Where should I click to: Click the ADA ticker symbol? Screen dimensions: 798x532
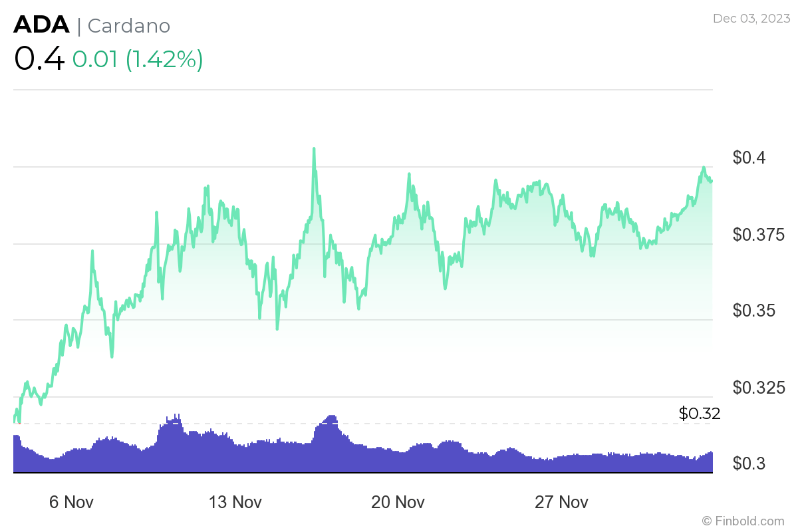pyautogui.click(x=40, y=24)
